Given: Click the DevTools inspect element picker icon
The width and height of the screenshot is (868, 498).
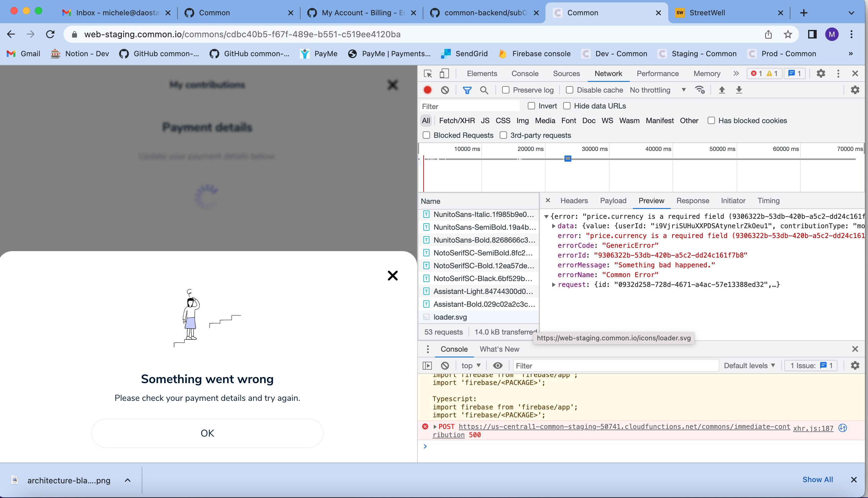Looking at the screenshot, I should coord(428,74).
